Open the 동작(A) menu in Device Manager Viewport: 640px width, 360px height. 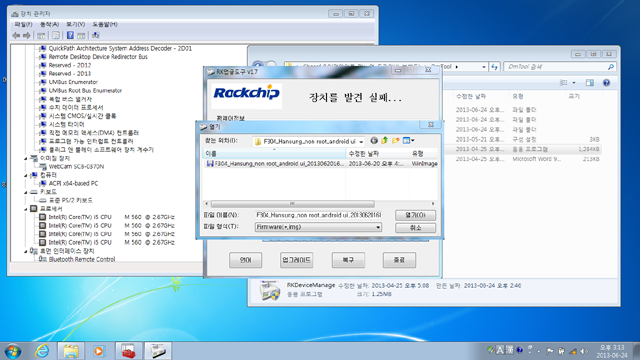point(49,24)
